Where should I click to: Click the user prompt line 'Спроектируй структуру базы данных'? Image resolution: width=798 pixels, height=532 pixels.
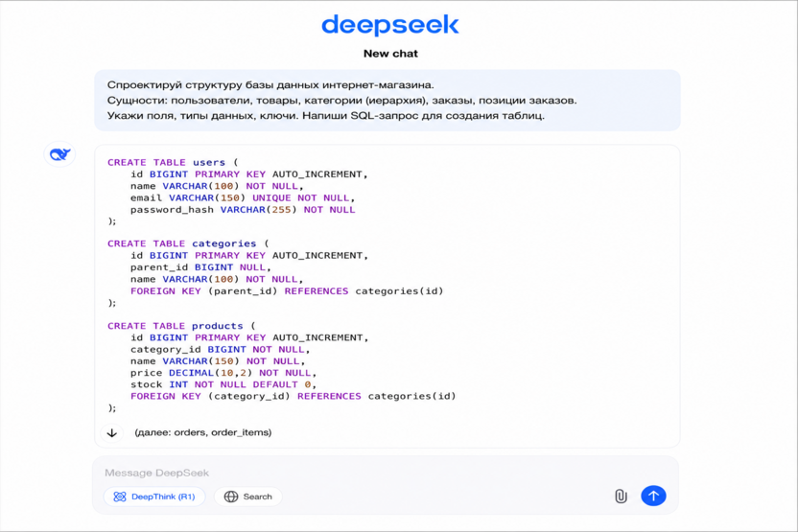[270, 85]
